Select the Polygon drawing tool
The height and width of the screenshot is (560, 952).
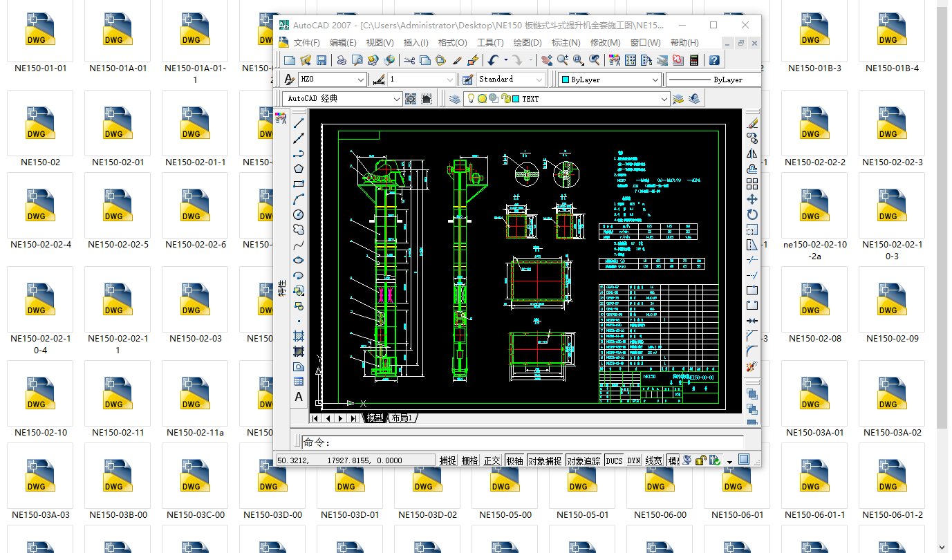tap(299, 168)
